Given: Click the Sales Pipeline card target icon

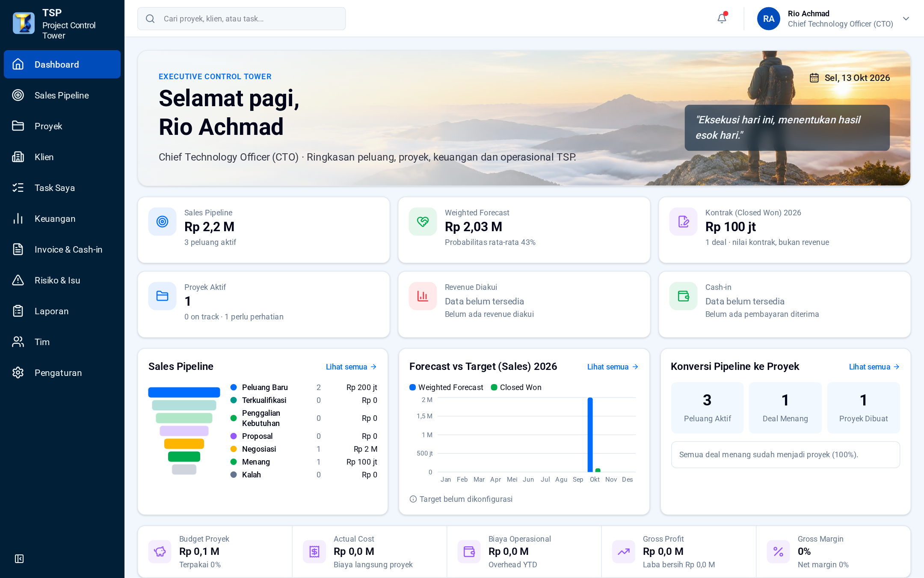Looking at the screenshot, I should tap(163, 222).
